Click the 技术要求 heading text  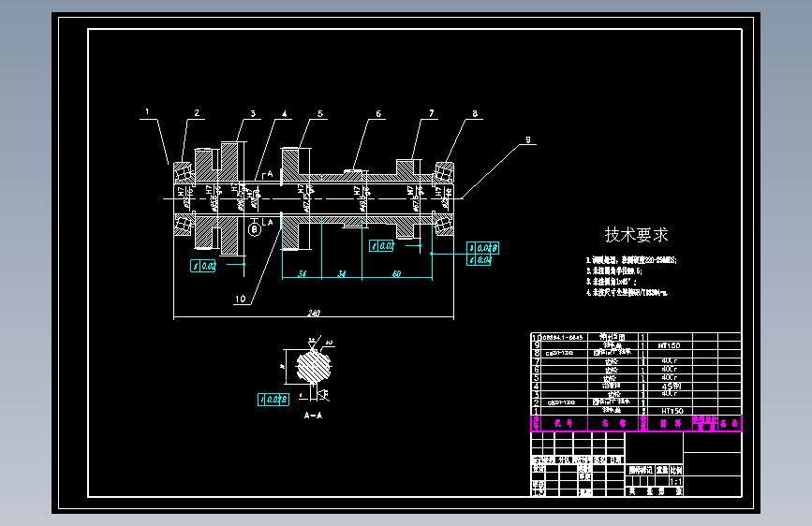pyautogui.click(x=637, y=235)
